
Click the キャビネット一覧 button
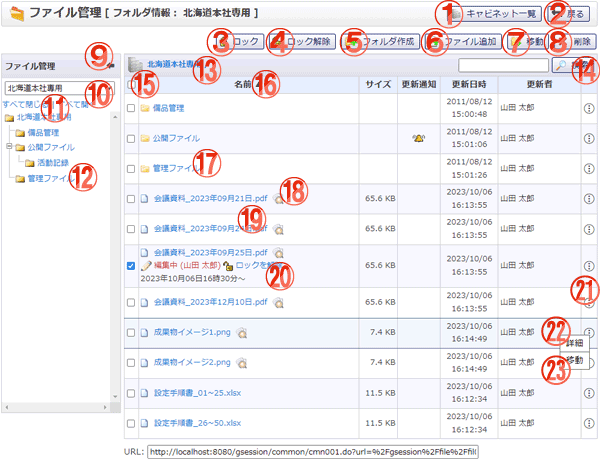click(495, 14)
